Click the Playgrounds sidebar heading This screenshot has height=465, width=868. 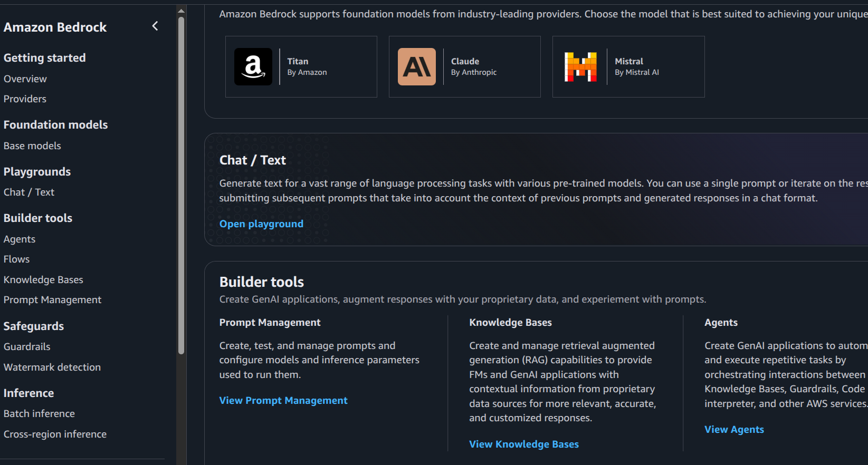click(x=37, y=171)
